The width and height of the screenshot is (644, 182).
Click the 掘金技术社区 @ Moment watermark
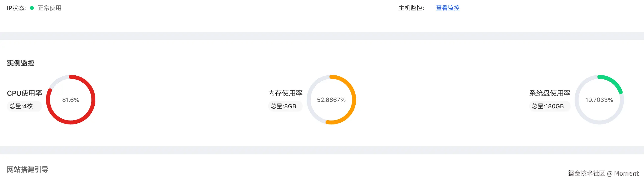(603, 173)
